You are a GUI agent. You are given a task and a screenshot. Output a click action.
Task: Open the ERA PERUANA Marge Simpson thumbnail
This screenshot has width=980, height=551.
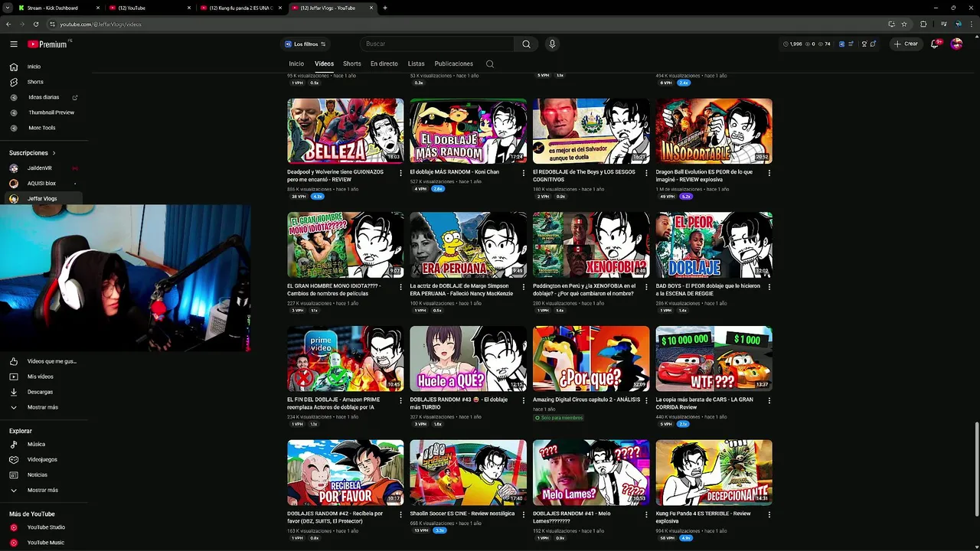click(x=468, y=245)
